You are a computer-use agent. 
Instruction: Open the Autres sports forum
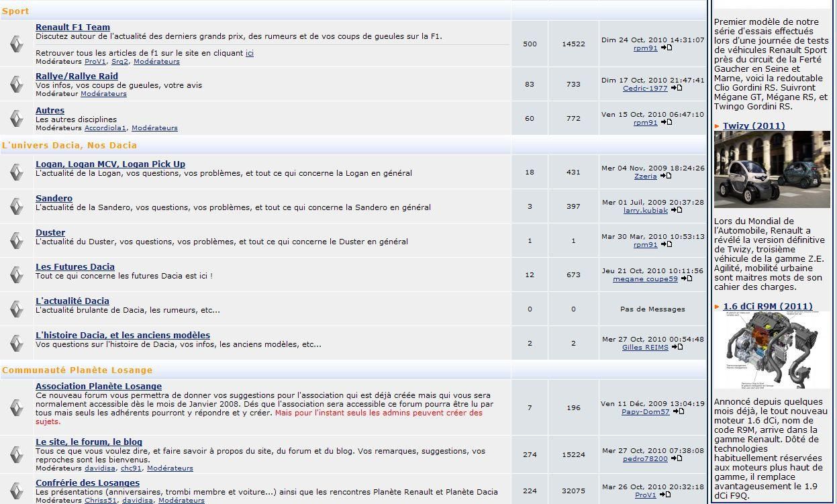(x=50, y=111)
